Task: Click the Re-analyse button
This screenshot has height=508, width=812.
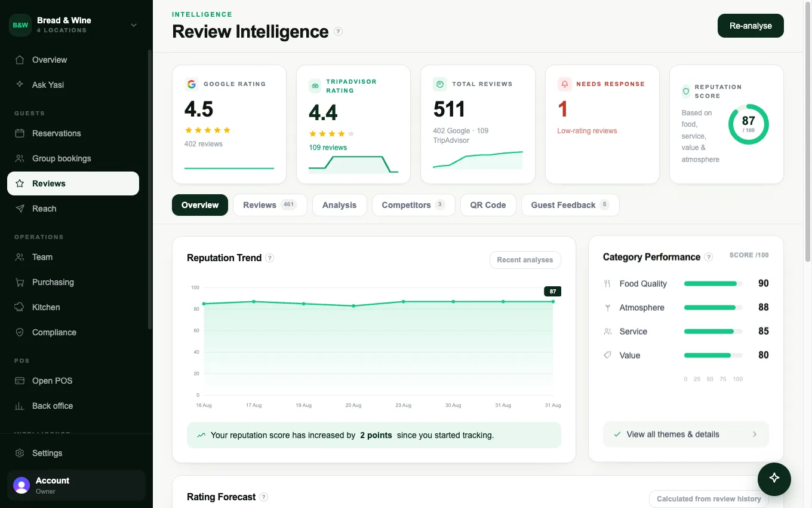Action: coord(751,26)
